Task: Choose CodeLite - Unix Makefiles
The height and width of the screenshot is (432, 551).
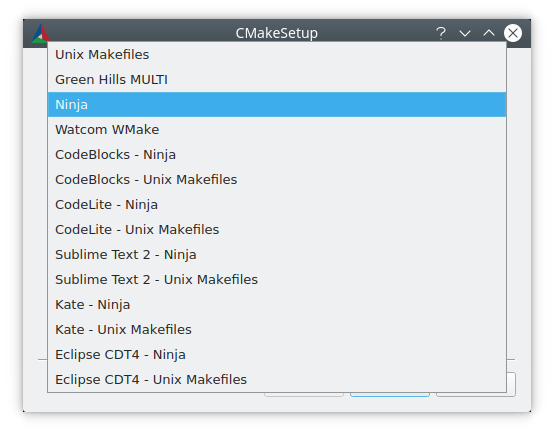Action: pyautogui.click(x=277, y=229)
